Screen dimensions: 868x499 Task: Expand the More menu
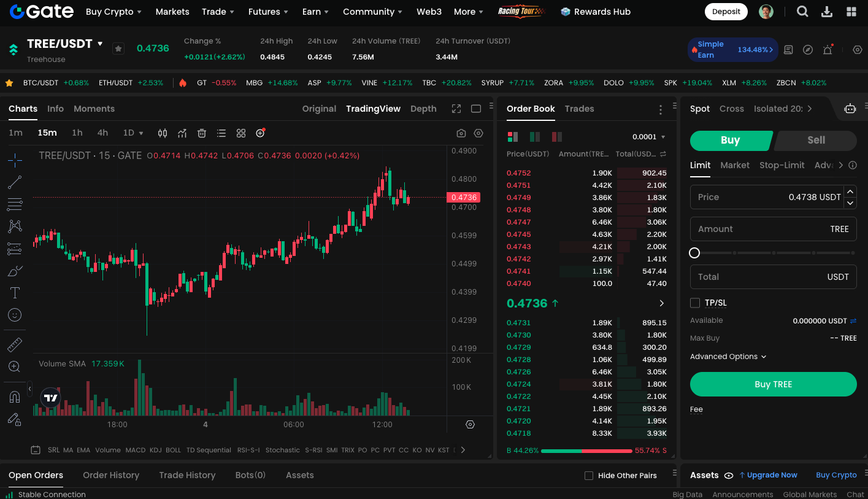point(469,12)
